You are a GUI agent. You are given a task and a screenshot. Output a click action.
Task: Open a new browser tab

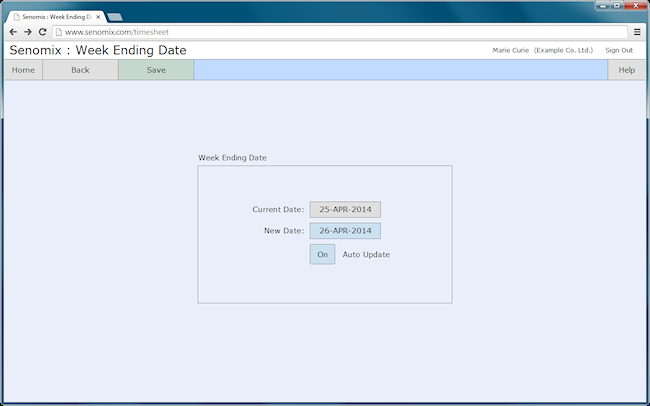[114, 17]
